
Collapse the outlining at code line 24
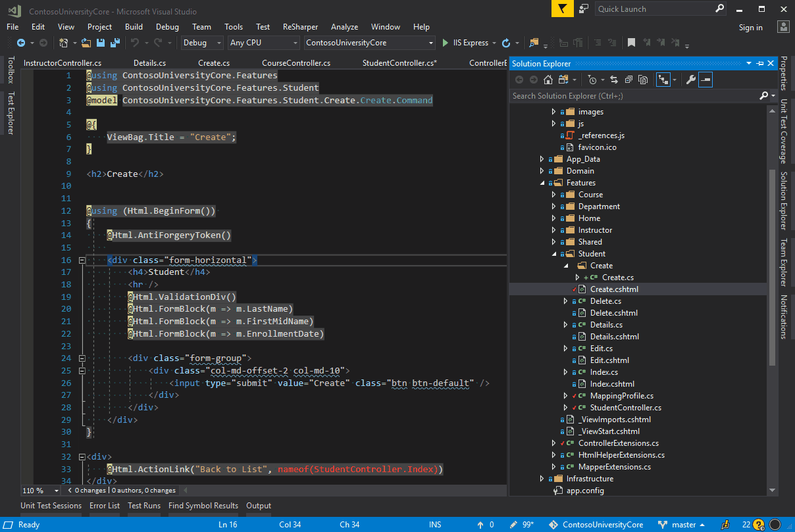(x=82, y=358)
